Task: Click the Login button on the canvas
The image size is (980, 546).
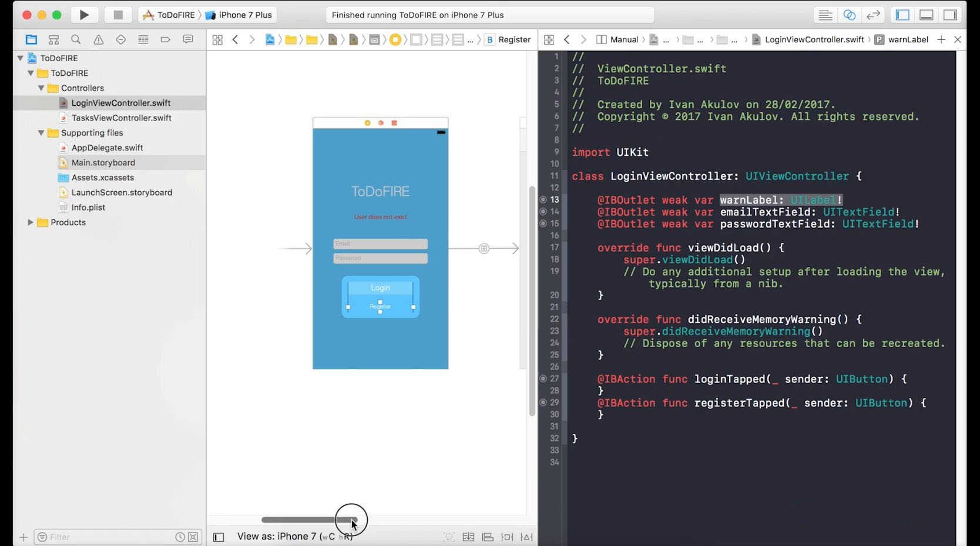Action: tap(380, 287)
